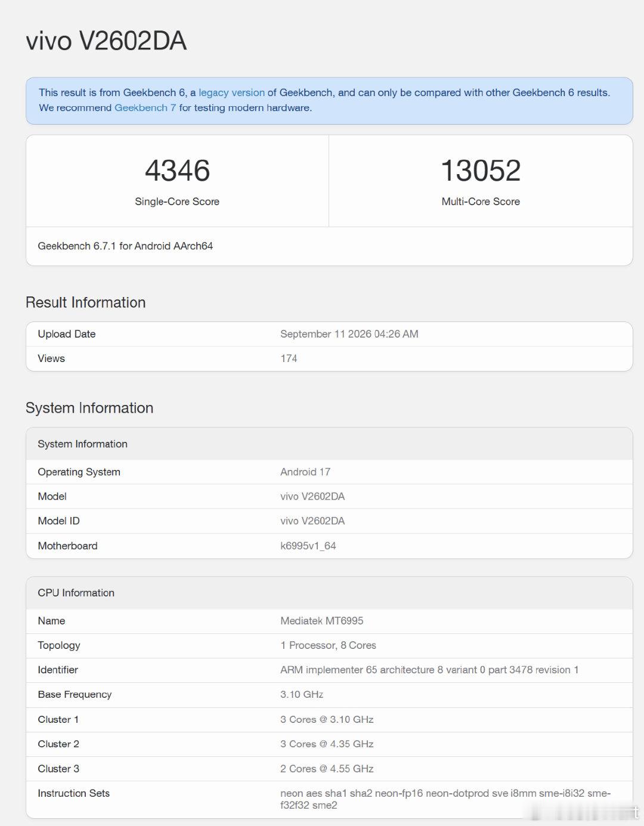644x826 pixels.
Task: Click the Instruction Sets label
Action: click(74, 793)
